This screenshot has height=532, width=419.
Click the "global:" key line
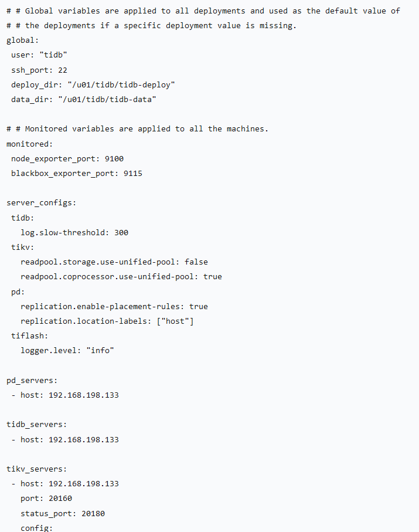coord(22,40)
